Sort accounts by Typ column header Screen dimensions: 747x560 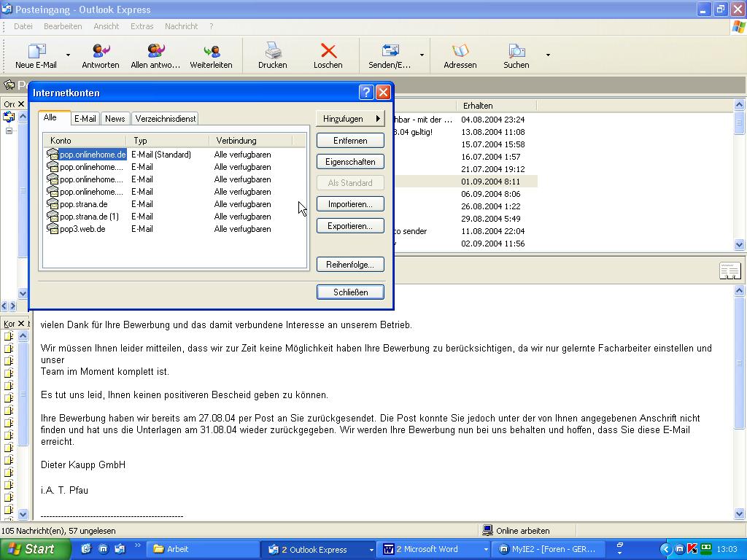coord(167,141)
